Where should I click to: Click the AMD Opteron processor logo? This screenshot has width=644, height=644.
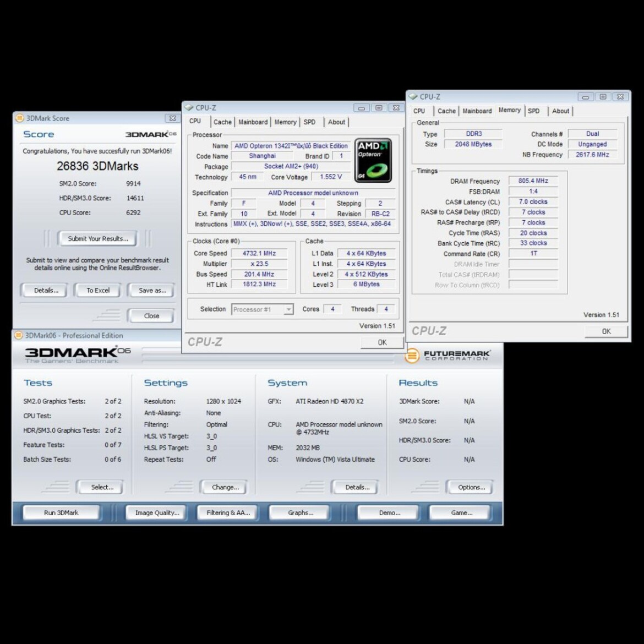(373, 160)
